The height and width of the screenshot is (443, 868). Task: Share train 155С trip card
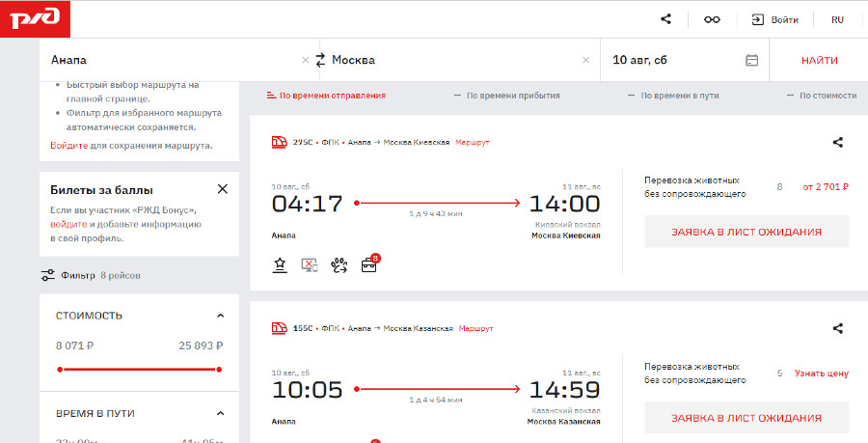tap(837, 329)
